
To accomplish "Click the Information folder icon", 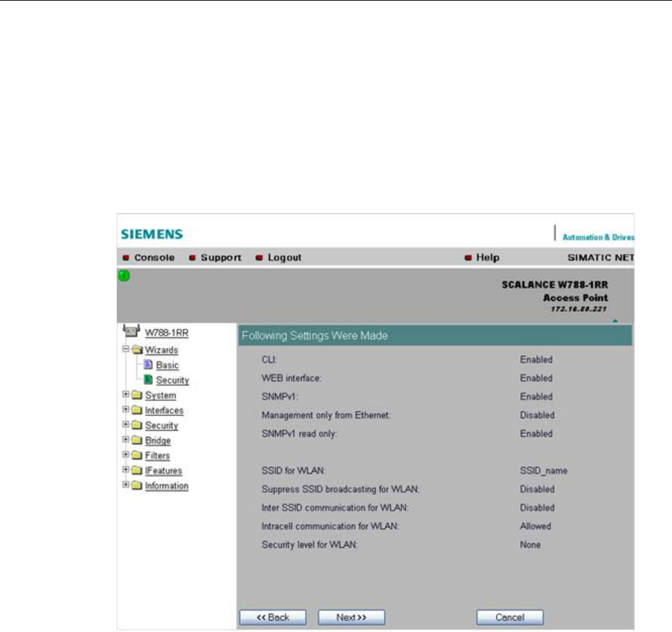I will click(x=137, y=485).
